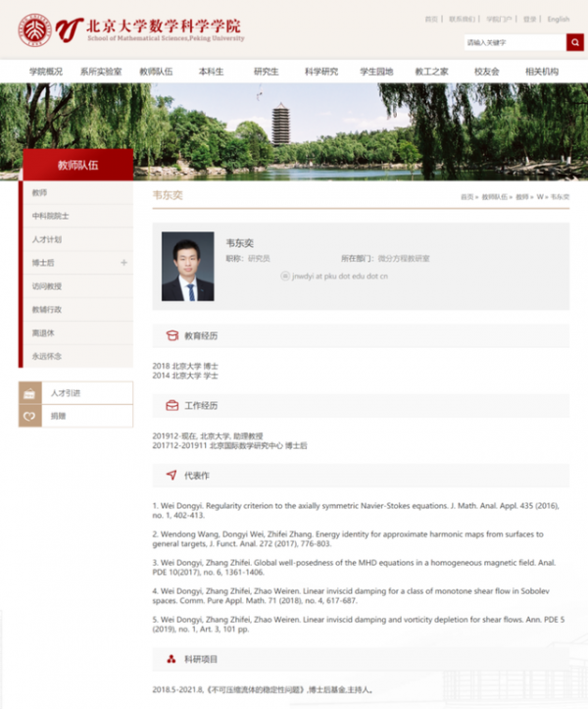
Task: Click the 教育经历 graduation cap icon
Action: [x=171, y=335]
